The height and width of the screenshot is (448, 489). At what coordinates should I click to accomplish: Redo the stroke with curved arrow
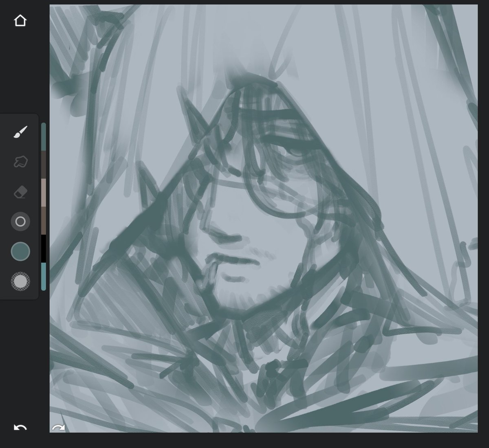tap(58, 428)
